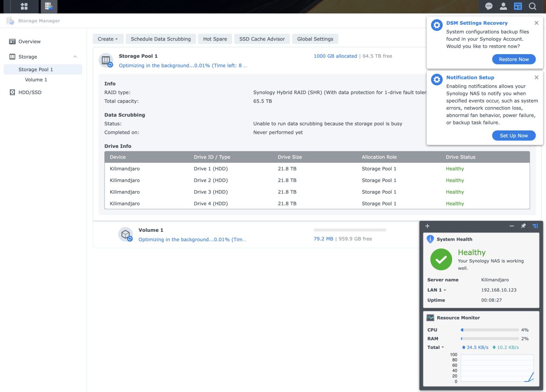Image resolution: width=546 pixels, height=392 pixels.
Task: Select Volume 1 in the sidebar
Action: point(43,80)
